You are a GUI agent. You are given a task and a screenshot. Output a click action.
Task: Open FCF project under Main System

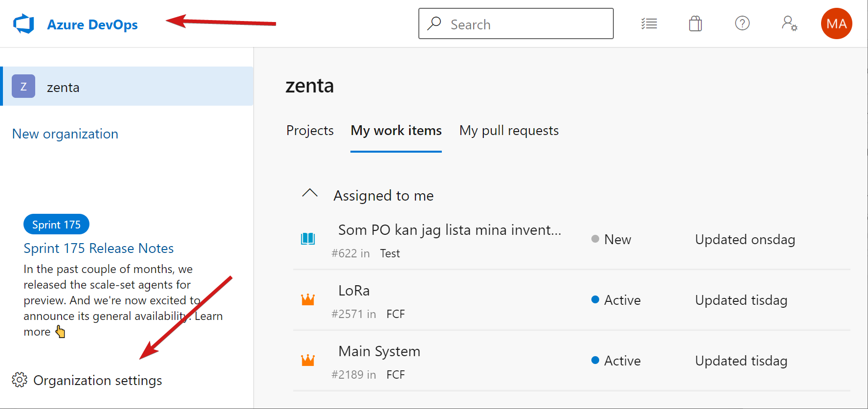pyautogui.click(x=395, y=375)
